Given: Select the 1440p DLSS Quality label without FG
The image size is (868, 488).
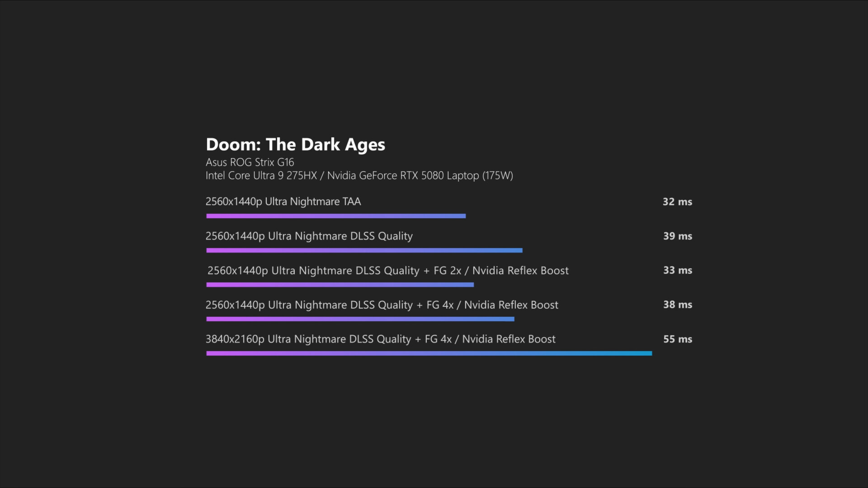Looking at the screenshot, I should pyautogui.click(x=309, y=236).
